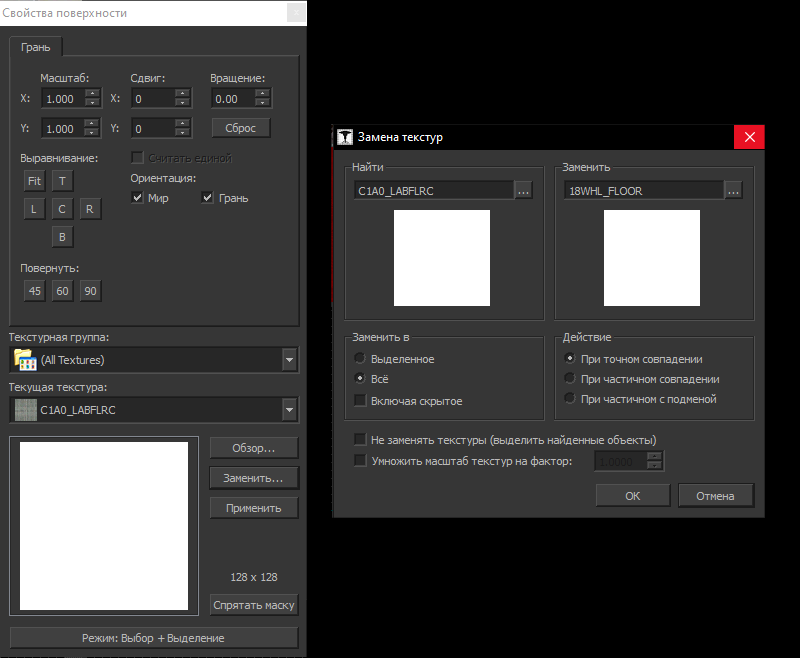Viewport: 800px width, 658px height.
Task: Click the Вращение value field
Action: click(x=233, y=98)
